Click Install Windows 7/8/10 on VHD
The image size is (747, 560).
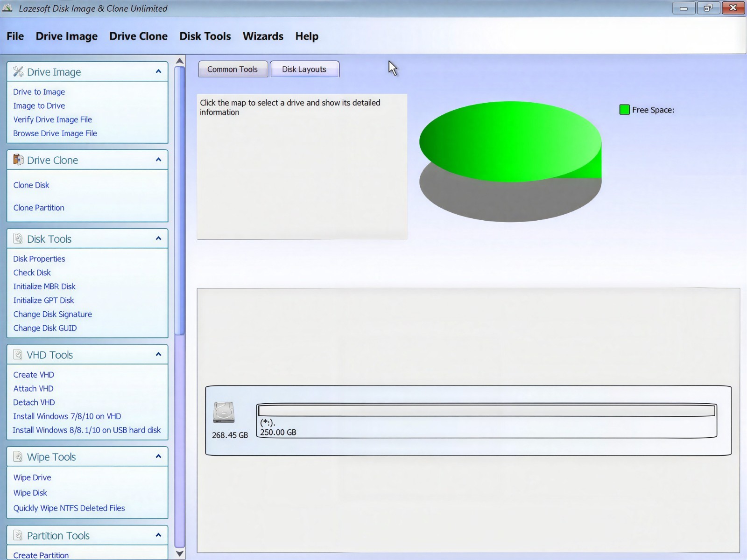point(67,416)
